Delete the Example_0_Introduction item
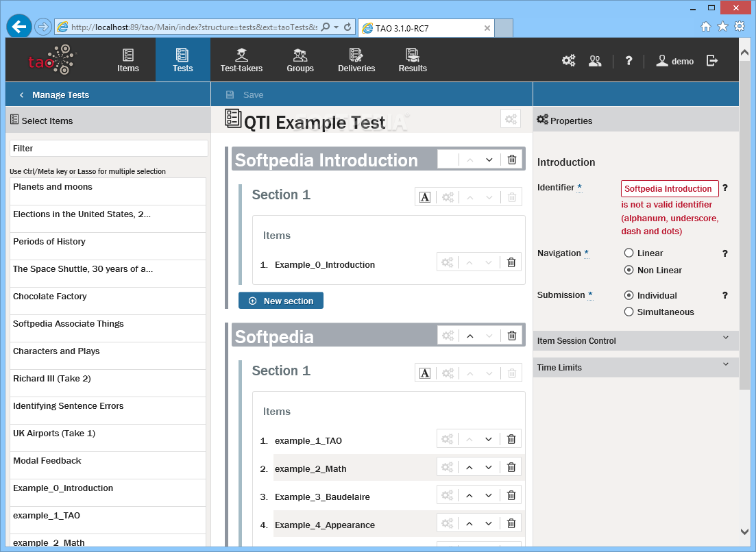The image size is (756, 552). tap(511, 262)
